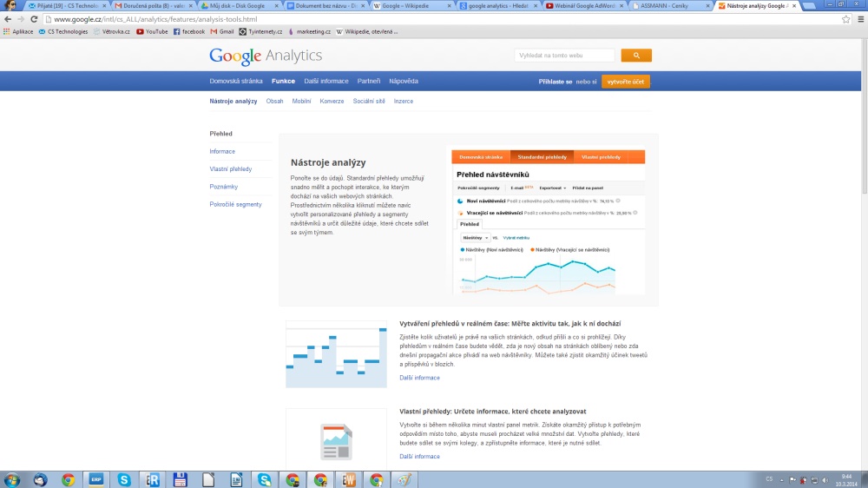The image size is (868, 488).
Task: Click the Chrome user avatar icon
Action: (10, 5)
